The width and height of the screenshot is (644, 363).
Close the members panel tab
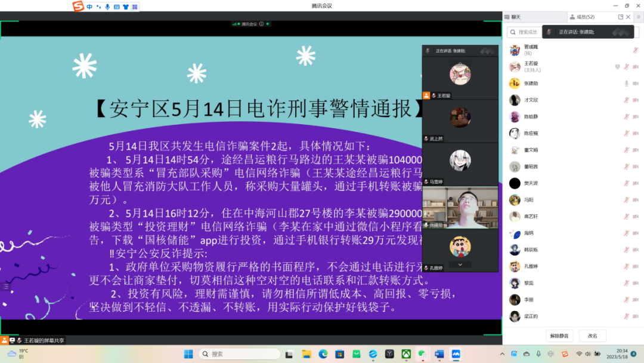[x=628, y=17]
